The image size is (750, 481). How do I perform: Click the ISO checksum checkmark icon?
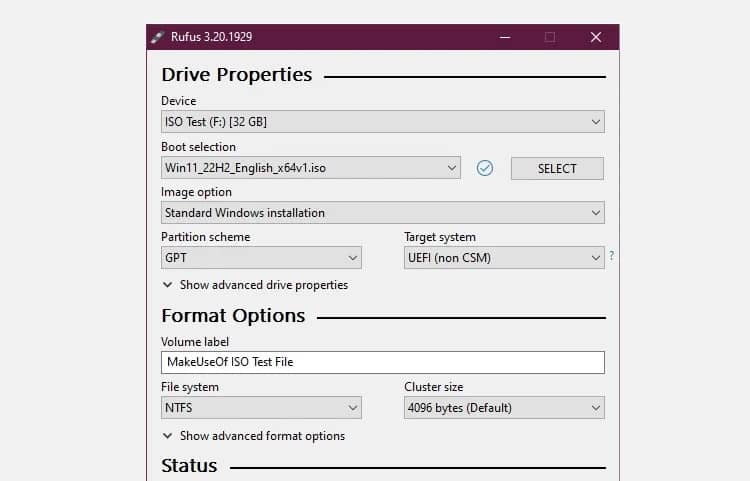[485, 168]
